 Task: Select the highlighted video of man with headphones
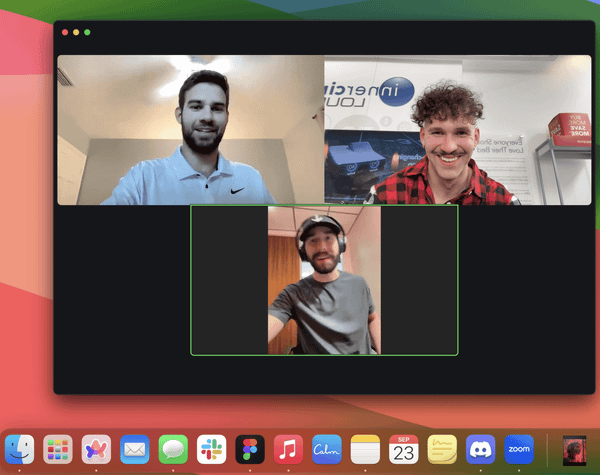pyautogui.click(x=324, y=280)
